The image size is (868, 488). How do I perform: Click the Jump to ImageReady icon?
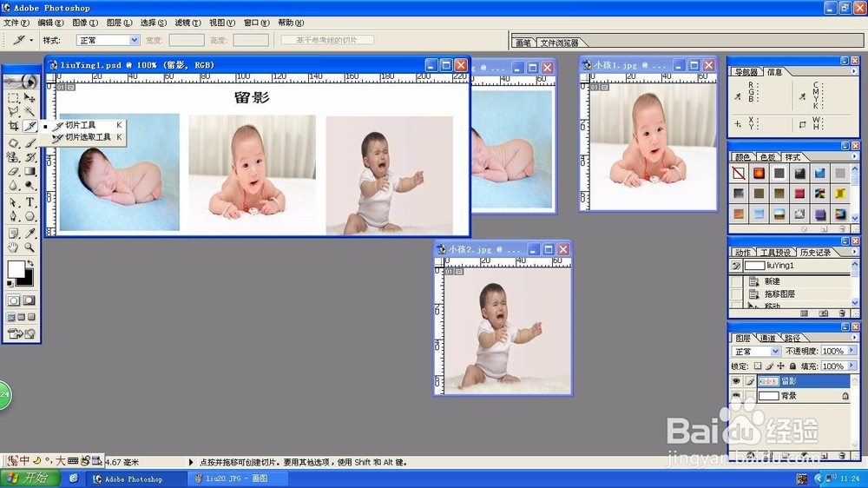click(21, 333)
